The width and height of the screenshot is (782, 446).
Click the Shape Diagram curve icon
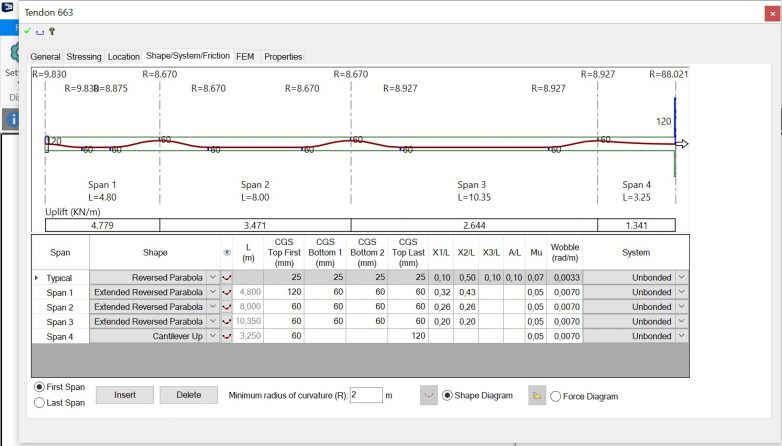pyautogui.click(x=429, y=395)
